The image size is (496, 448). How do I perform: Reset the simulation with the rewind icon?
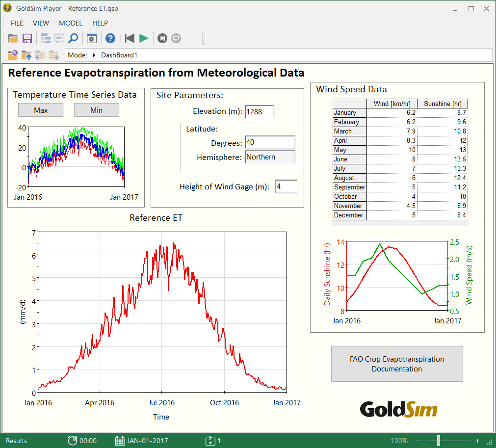130,38
